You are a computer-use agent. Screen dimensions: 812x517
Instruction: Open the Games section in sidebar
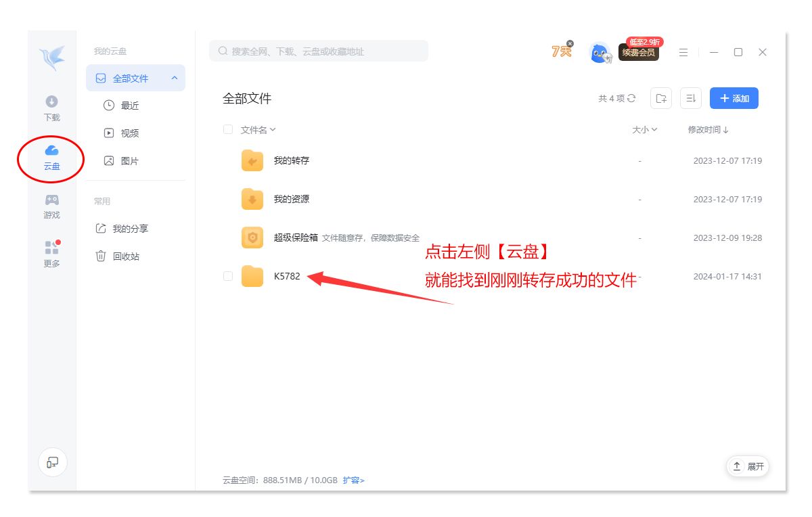pyautogui.click(x=51, y=206)
